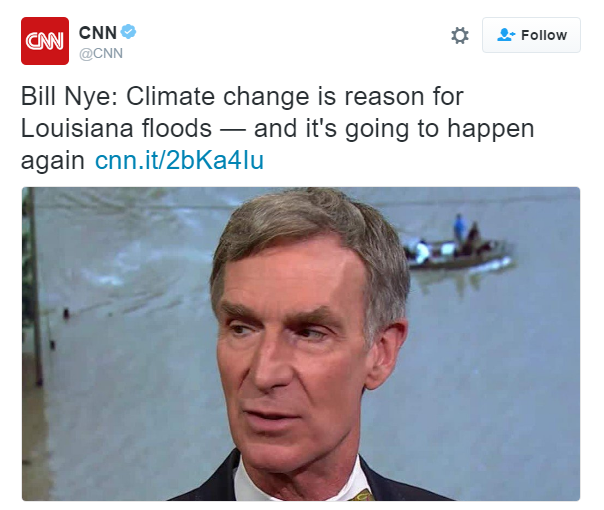Click the 'Follow' label text
Viewport: 604px width, 510px height.
tap(544, 35)
